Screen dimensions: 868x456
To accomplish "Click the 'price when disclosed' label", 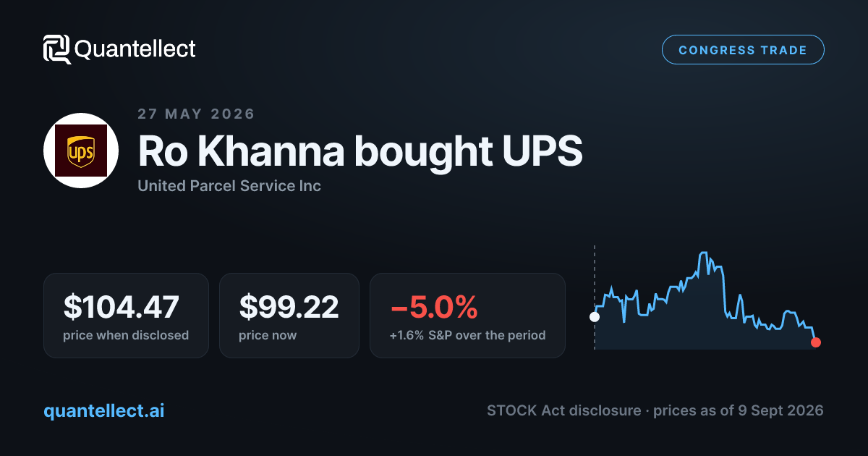I will click(x=126, y=335).
